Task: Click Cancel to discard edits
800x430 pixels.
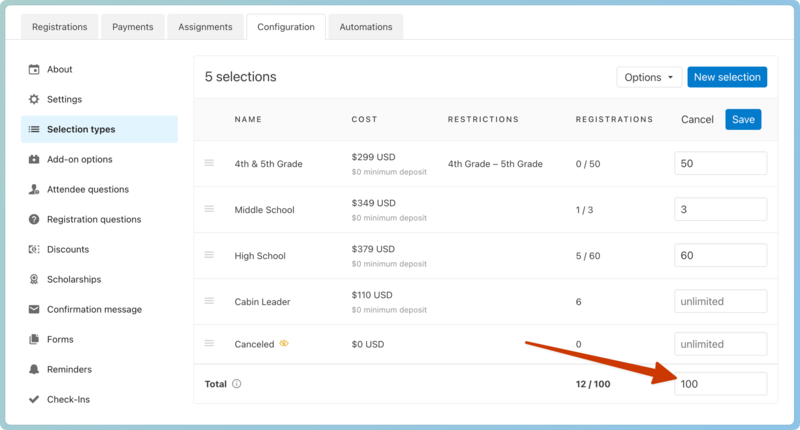Action: 697,120
